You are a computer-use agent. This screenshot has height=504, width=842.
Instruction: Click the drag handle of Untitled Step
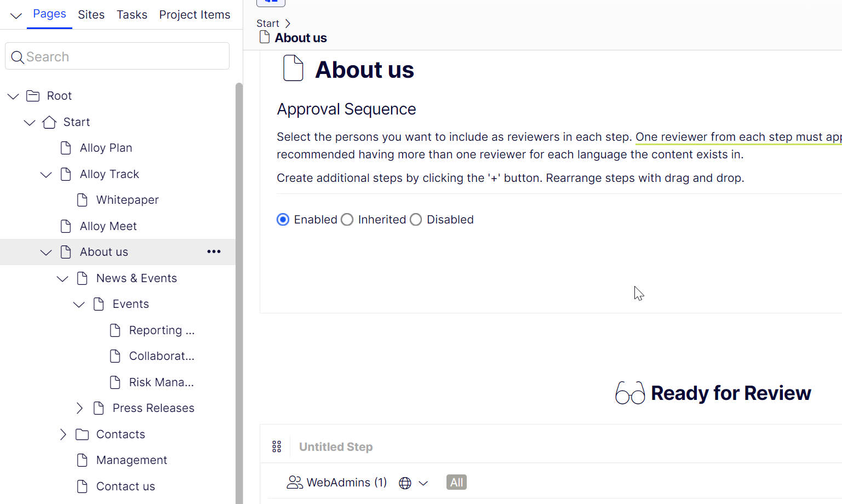(x=277, y=447)
